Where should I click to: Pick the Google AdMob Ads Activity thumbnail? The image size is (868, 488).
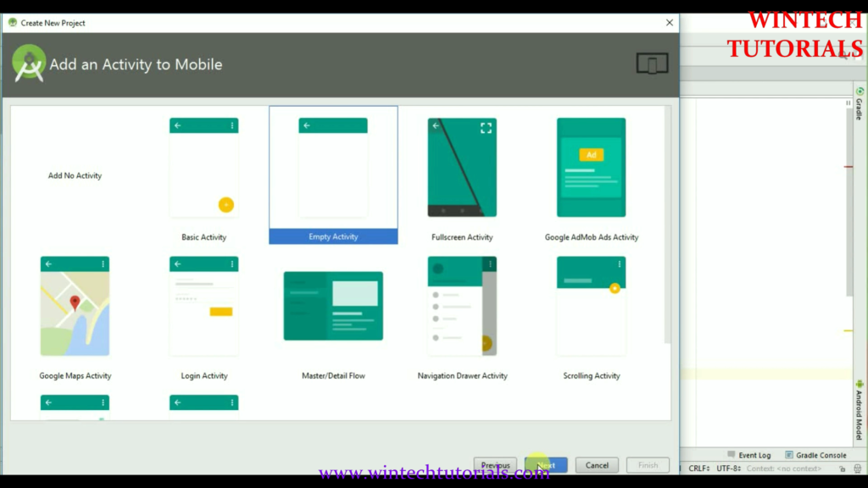pyautogui.click(x=591, y=167)
